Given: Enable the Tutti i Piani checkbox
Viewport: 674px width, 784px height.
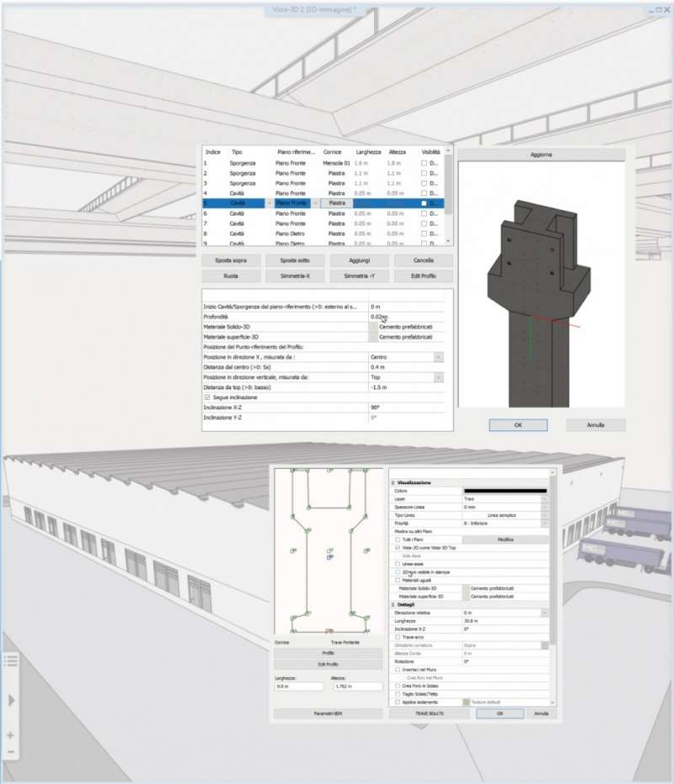Looking at the screenshot, I should 396,538.
